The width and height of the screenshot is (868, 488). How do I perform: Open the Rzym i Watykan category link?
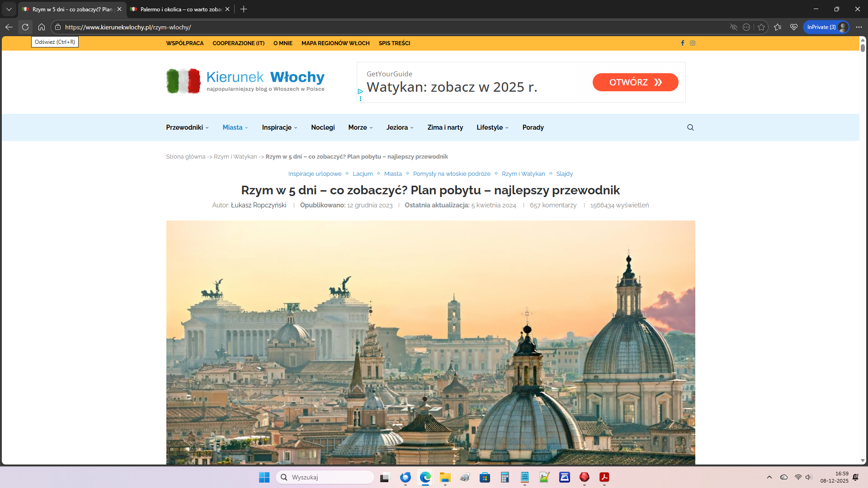[x=523, y=174]
